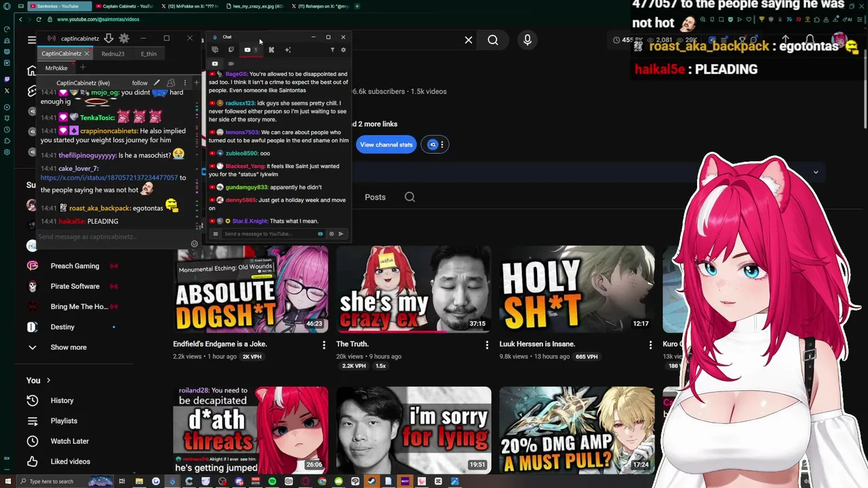Image resolution: width=868 pixels, height=488 pixels.
Task: Open History in YouTube sidebar
Action: (62, 401)
